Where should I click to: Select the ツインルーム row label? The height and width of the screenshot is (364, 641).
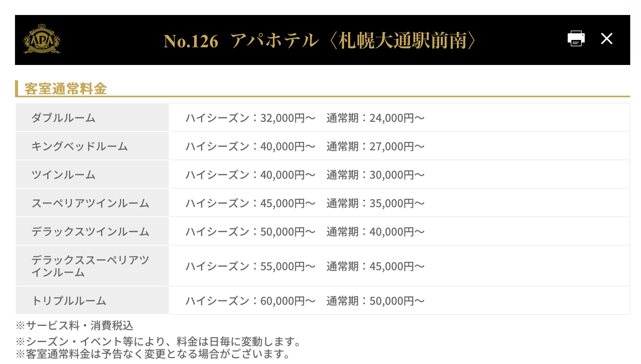click(x=63, y=175)
